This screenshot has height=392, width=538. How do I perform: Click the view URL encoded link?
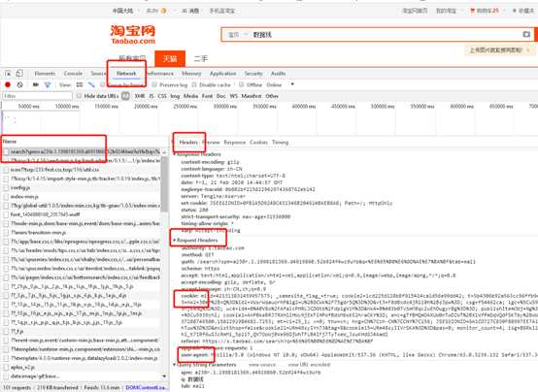[309, 365]
